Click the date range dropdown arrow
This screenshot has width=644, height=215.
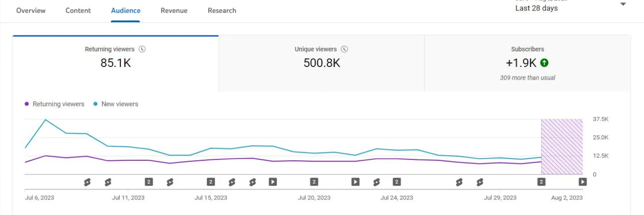click(624, 4)
